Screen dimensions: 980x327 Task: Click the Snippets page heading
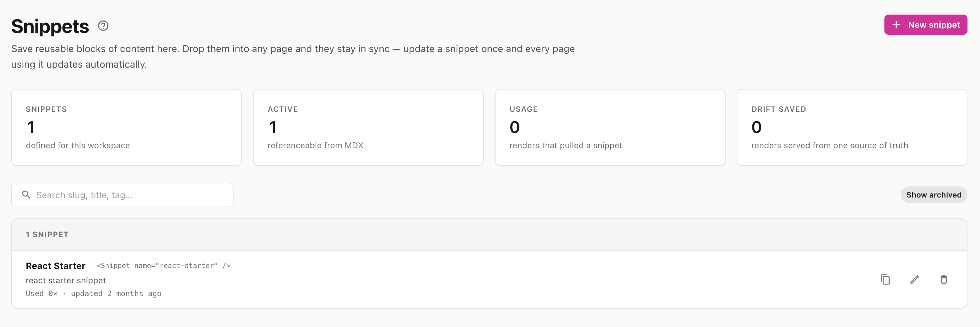tap(50, 26)
